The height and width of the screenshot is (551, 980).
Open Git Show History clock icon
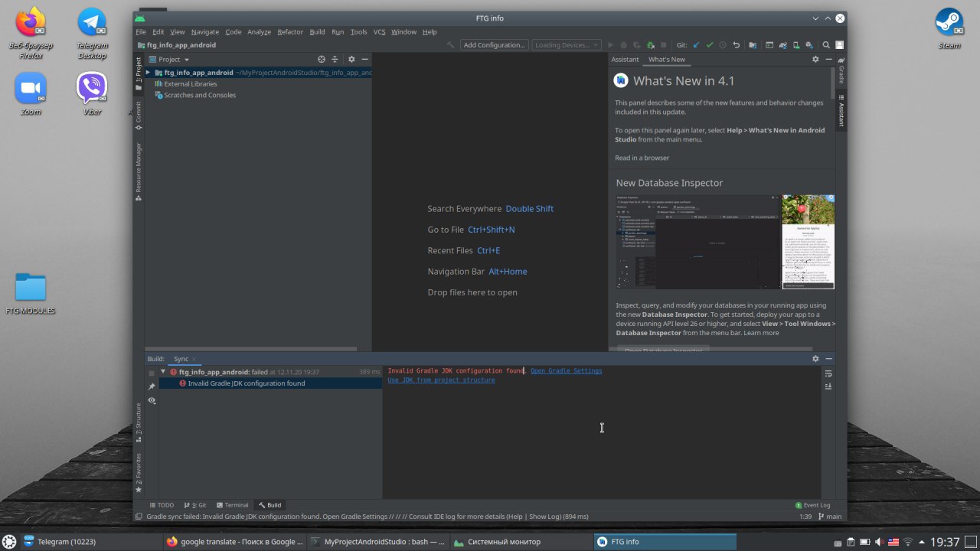tap(723, 45)
